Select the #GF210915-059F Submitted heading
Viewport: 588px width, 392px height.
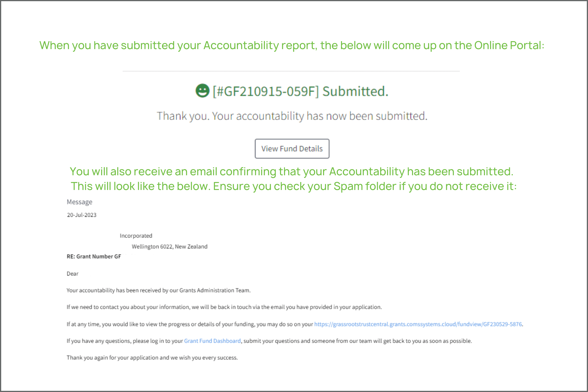click(x=300, y=91)
